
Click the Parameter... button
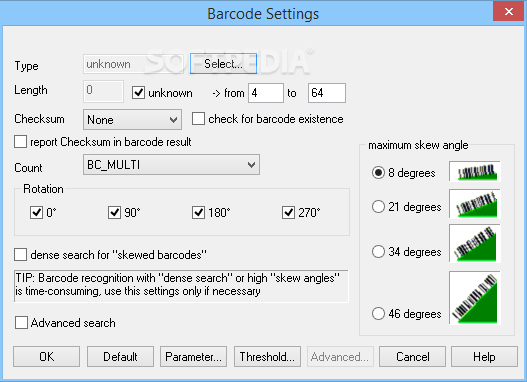tap(194, 356)
